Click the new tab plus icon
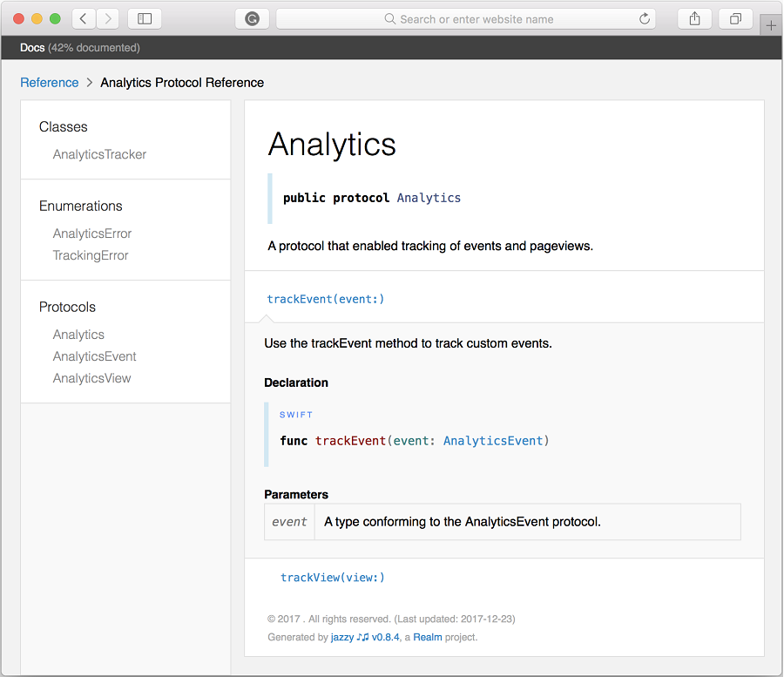The height and width of the screenshot is (677, 784). click(770, 24)
